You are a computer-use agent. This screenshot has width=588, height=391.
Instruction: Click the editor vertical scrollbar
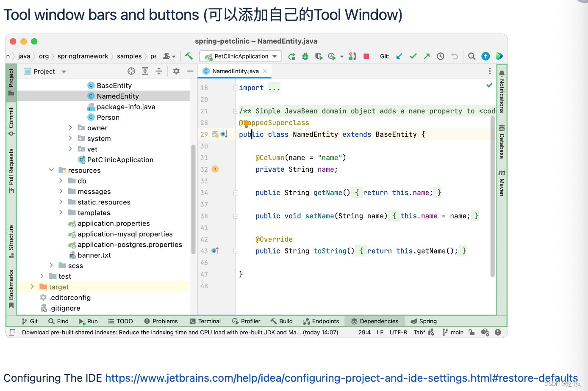click(x=493, y=196)
